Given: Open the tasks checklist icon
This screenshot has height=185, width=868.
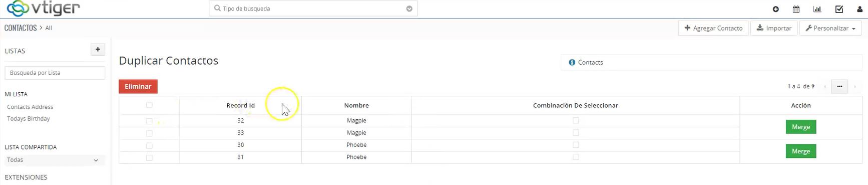Looking at the screenshot, I should [x=839, y=9].
